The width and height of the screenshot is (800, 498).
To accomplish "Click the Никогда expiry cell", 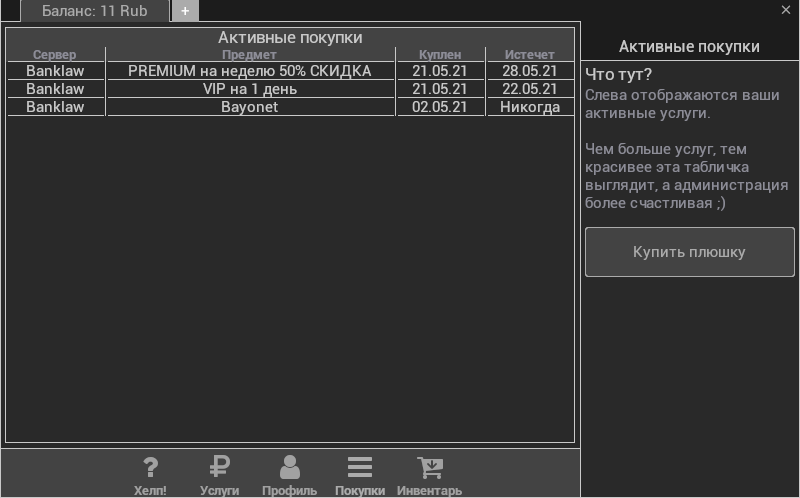I will point(530,107).
